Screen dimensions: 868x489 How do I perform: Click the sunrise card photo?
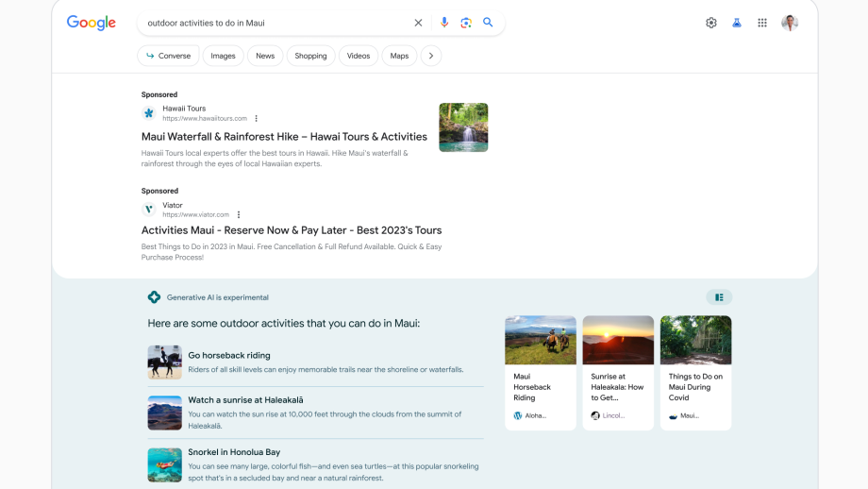click(618, 340)
